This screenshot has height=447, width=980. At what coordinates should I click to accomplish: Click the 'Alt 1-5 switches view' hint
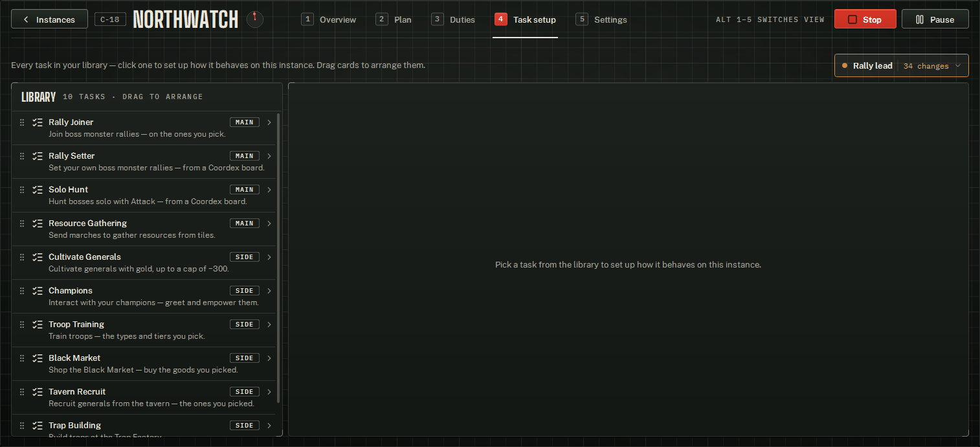770,19
